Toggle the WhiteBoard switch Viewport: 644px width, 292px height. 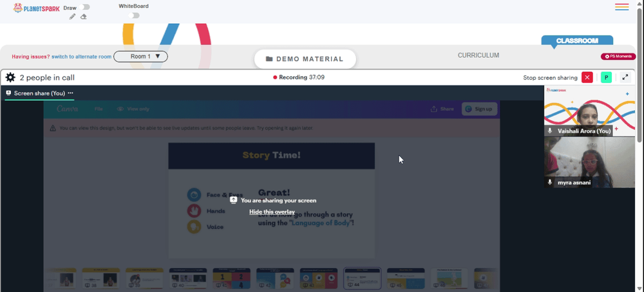pos(134,15)
